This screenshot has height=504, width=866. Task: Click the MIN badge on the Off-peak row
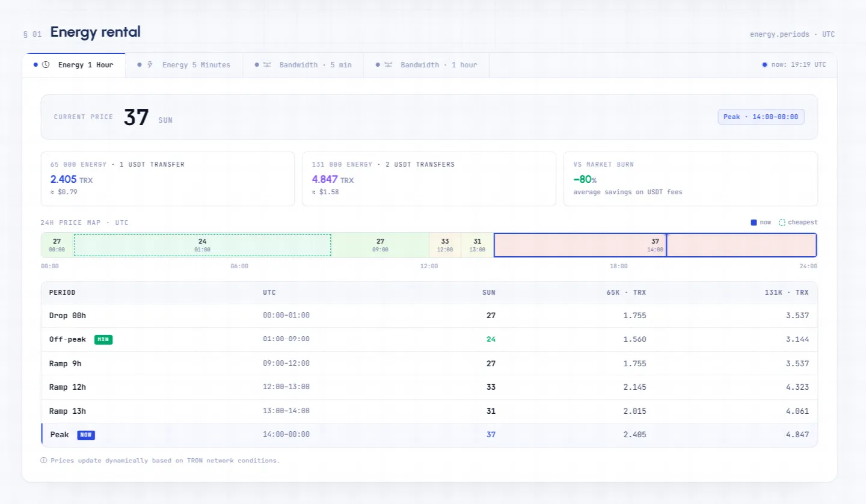(103, 339)
